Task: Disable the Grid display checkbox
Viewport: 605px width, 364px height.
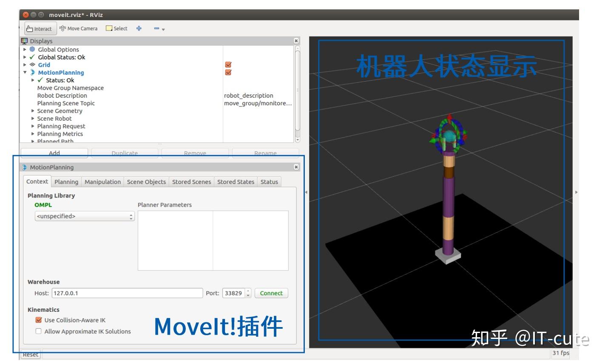Action: (228, 65)
